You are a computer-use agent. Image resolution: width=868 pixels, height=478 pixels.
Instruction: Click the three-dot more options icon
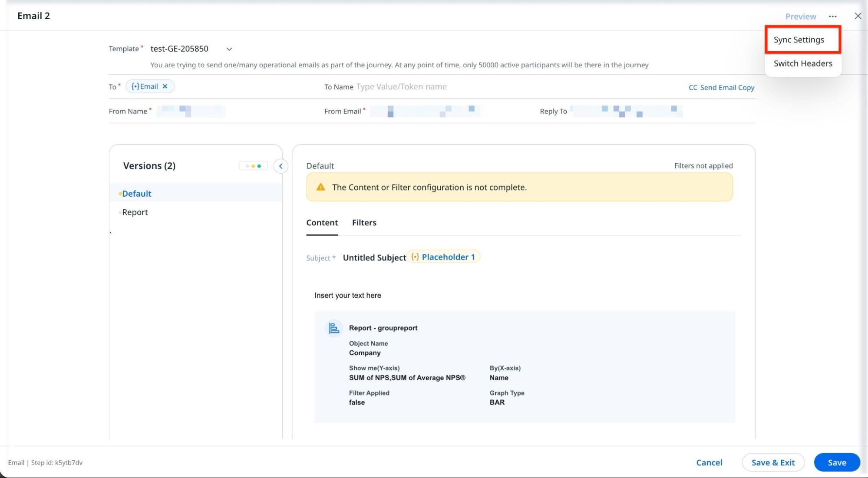tap(832, 16)
